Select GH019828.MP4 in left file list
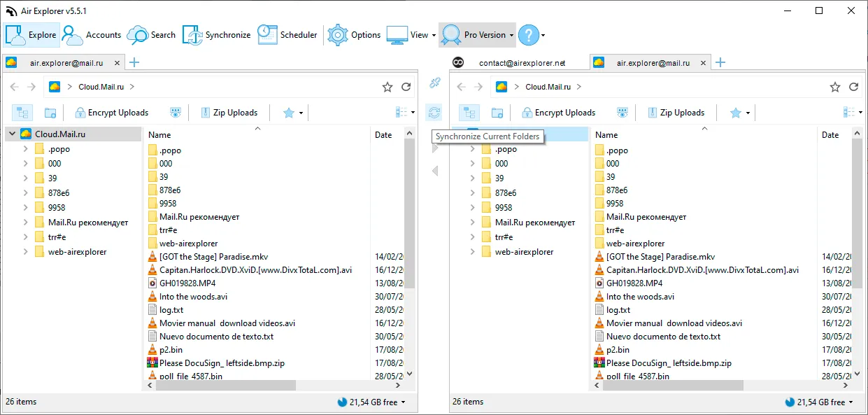Viewport: 868px width, 415px height. tap(187, 283)
